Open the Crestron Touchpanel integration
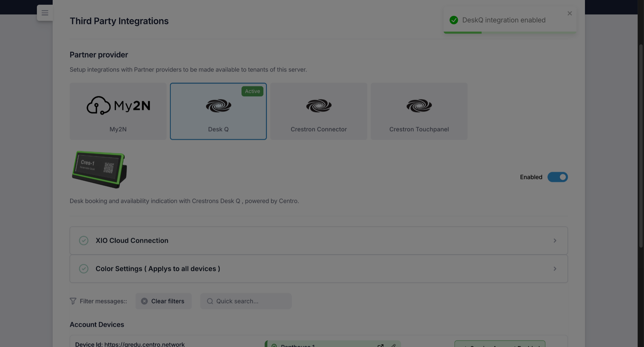Screen dimensions: 644x347 coord(419,111)
